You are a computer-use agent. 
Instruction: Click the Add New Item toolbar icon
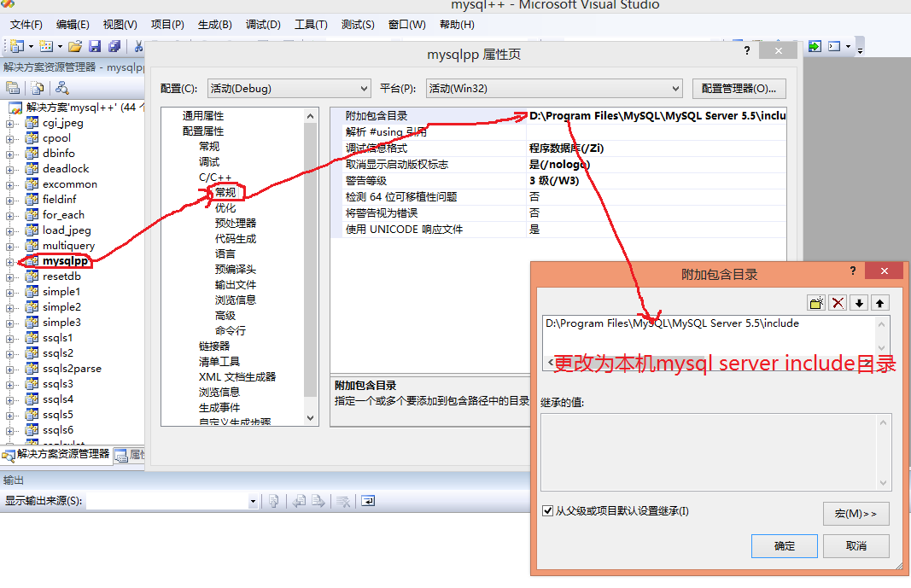(46, 46)
